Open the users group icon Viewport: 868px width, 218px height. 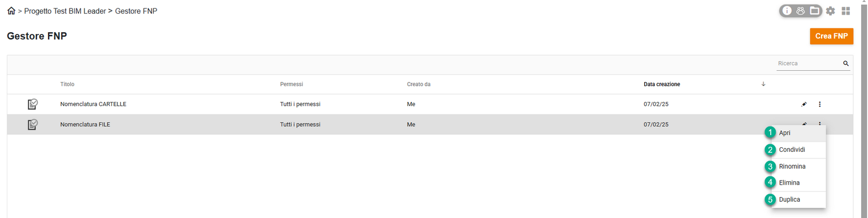pyautogui.click(x=801, y=11)
